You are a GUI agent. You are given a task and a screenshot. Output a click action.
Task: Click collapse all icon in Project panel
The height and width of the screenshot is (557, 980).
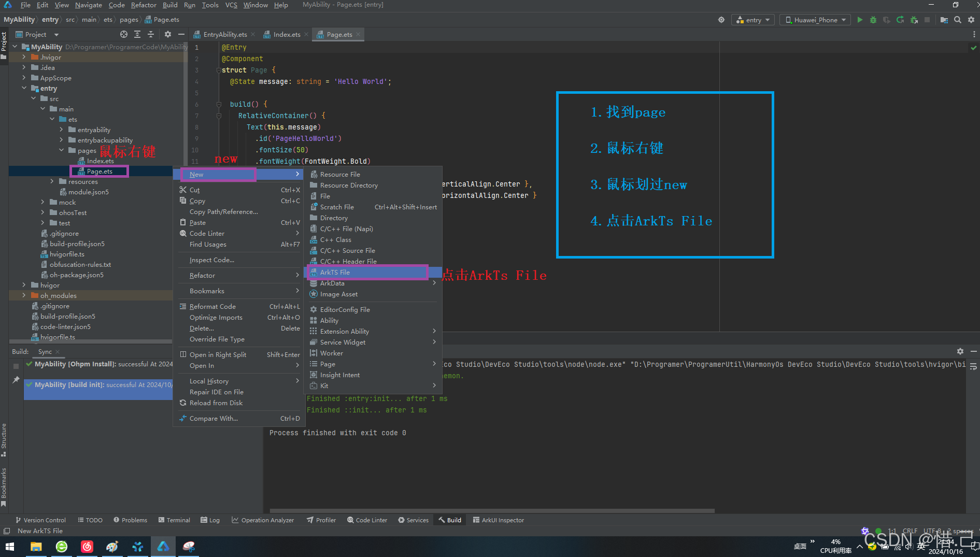click(151, 34)
